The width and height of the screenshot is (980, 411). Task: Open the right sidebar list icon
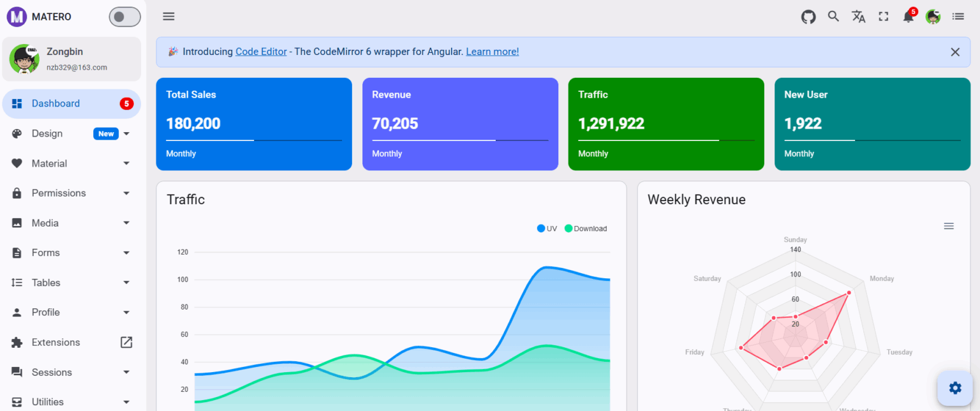pyautogui.click(x=958, y=17)
